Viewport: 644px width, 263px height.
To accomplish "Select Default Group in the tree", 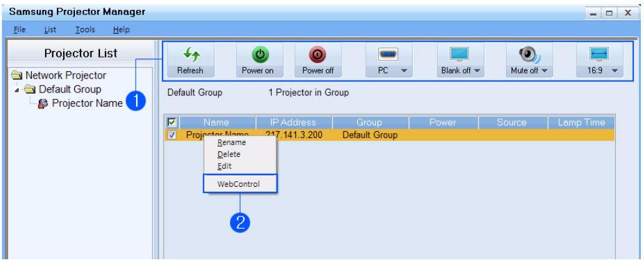I will (70, 89).
